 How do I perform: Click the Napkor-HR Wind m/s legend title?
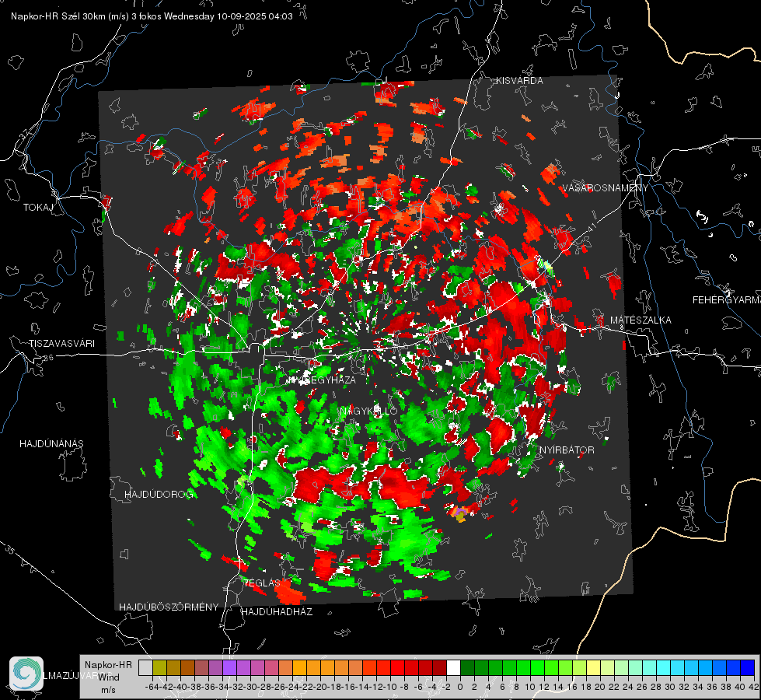coord(108,677)
